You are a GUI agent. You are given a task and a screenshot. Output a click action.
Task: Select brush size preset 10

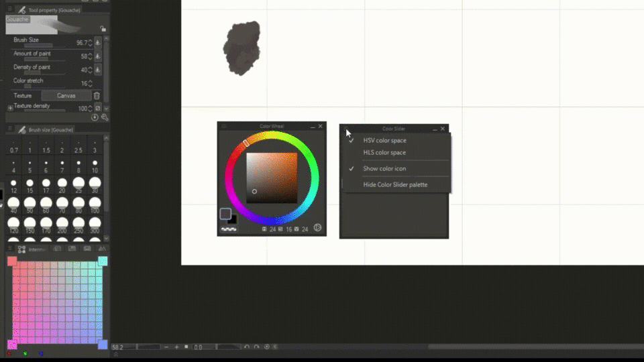coord(95,167)
